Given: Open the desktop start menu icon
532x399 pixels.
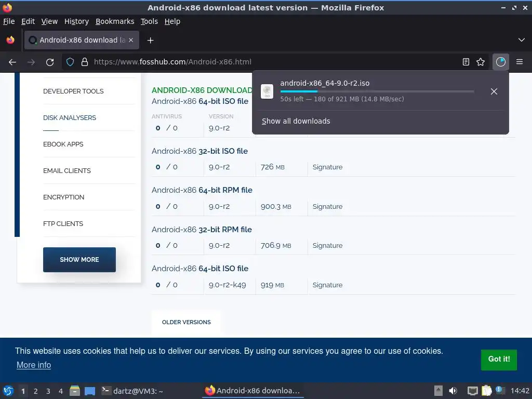Looking at the screenshot, I should (x=8, y=391).
